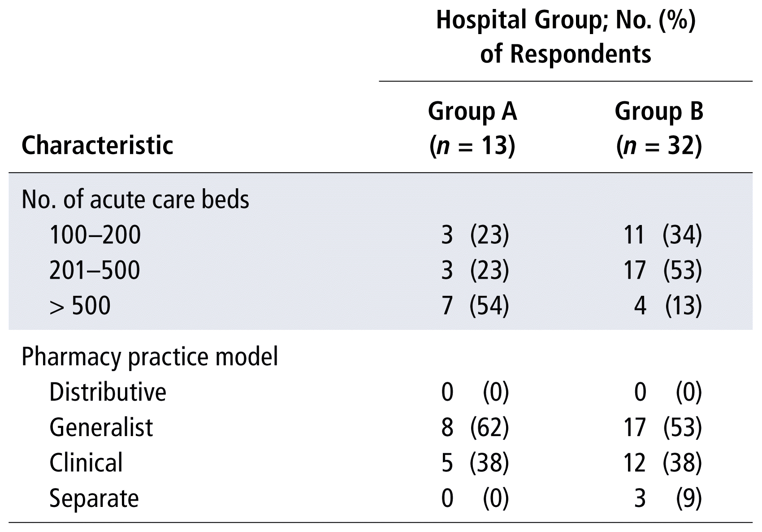Viewport: 762px width, 532px height.
Task: Click the "Pharmacy practice model" row label
Action: point(150,357)
